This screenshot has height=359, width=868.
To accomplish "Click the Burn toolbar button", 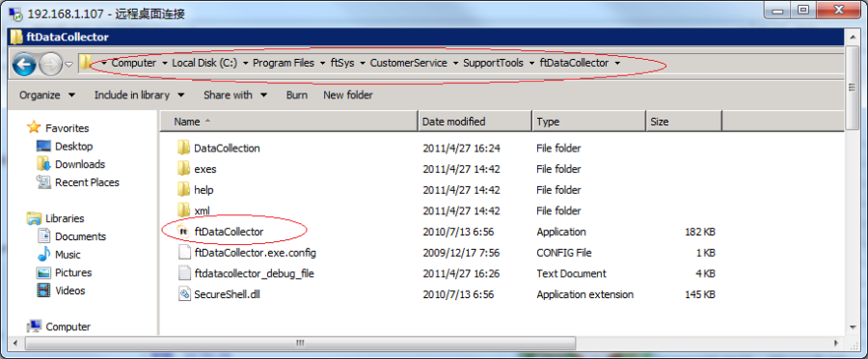I will 297,95.
